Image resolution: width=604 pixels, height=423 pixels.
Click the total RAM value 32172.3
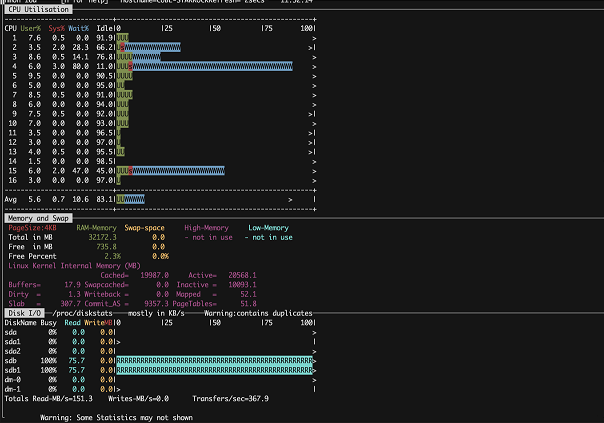coord(102,237)
